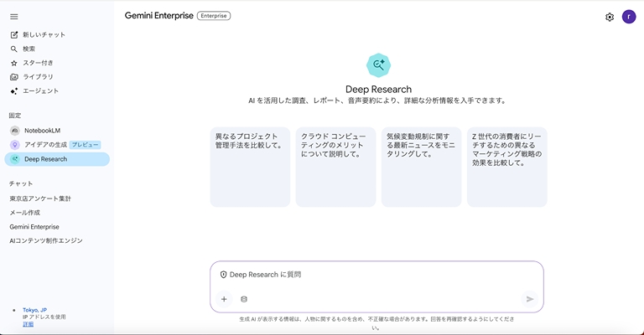Click the shield icon in prompt box
The image size is (644, 335).
(x=223, y=275)
